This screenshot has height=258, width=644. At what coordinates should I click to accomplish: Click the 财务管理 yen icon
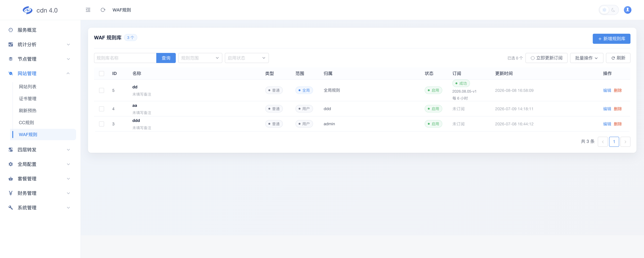11,193
